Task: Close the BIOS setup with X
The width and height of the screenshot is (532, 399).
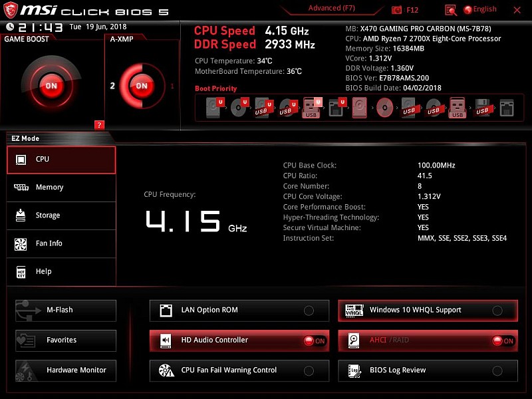Action: click(x=517, y=10)
